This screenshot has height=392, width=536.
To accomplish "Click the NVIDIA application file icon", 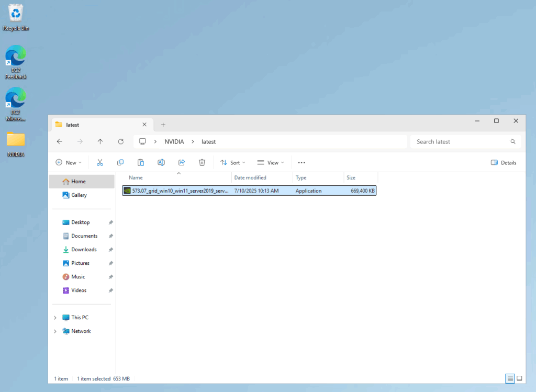I will coord(127,191).
